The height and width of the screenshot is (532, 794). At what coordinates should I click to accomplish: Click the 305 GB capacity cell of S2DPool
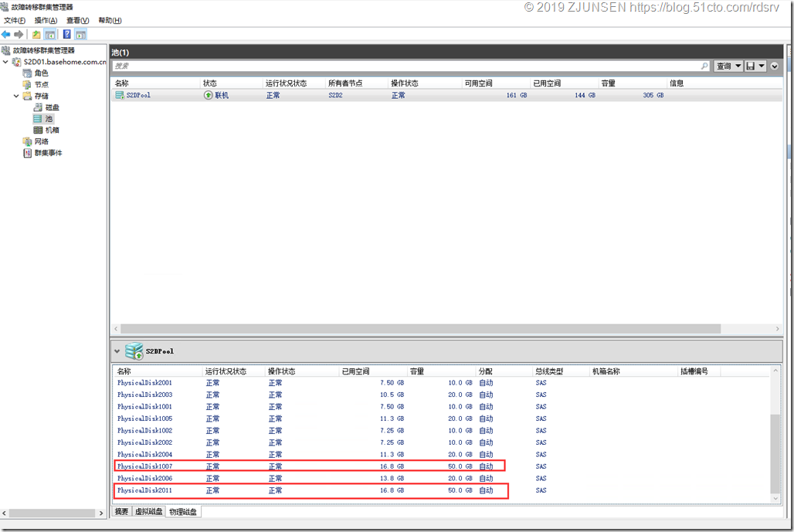pyautogui.click(x=653, y=95)
